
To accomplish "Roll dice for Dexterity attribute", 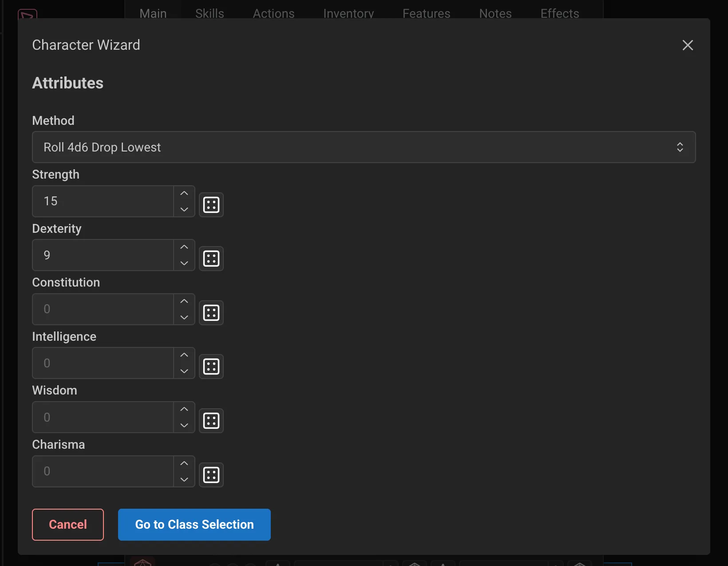I will 211,258.
